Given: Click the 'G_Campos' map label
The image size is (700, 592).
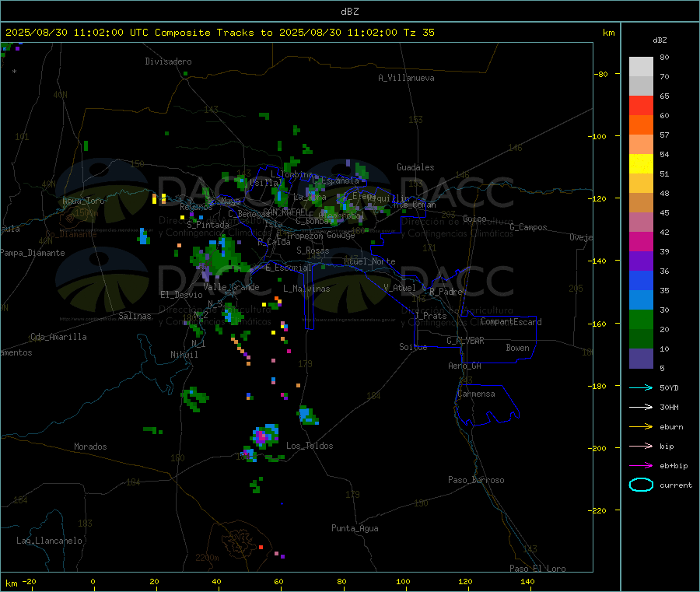Looking at the screenshot, I should pyautogui.click(x=529, y=227).
